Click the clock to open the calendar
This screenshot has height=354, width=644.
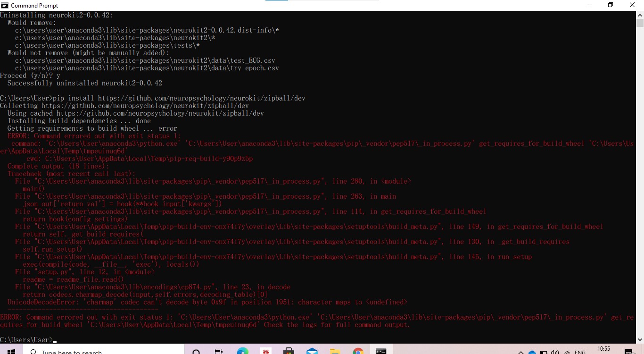pyautogui.click(x=603, y=351)
